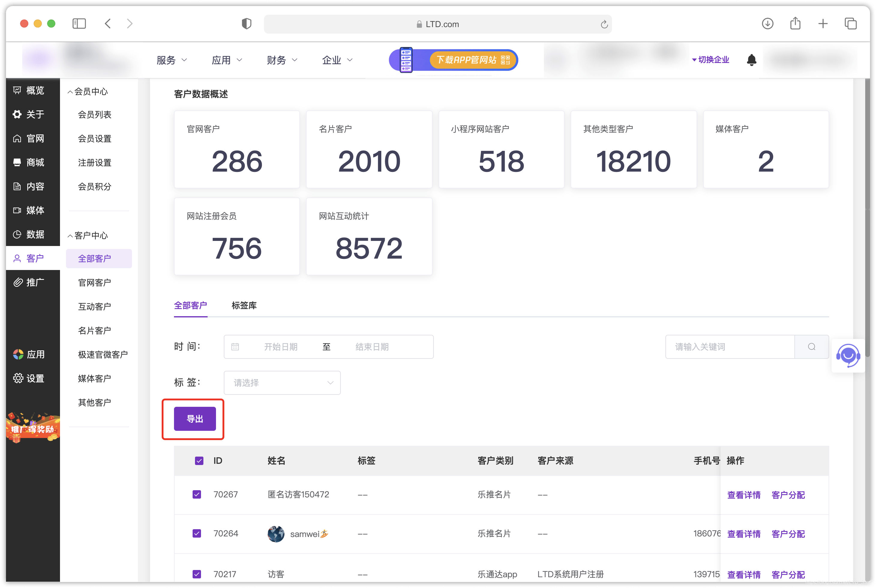Open the 概览 section in the sidebar
876x588 pixels.
(x=33, y=90)
